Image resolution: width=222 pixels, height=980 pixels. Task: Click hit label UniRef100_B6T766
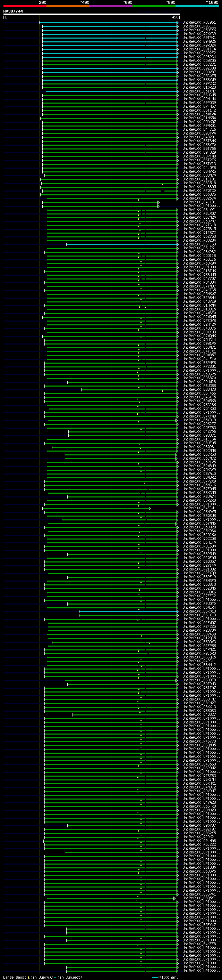click(x=199, y=149)
